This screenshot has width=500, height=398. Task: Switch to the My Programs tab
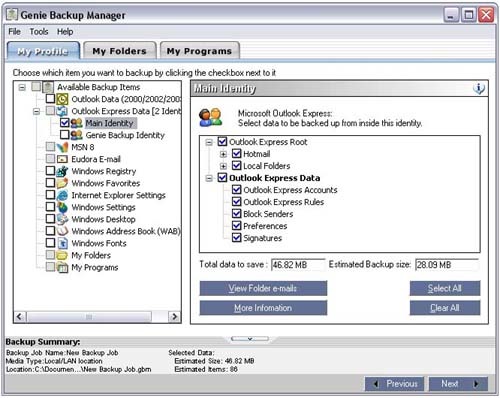(x=199, y=51)
